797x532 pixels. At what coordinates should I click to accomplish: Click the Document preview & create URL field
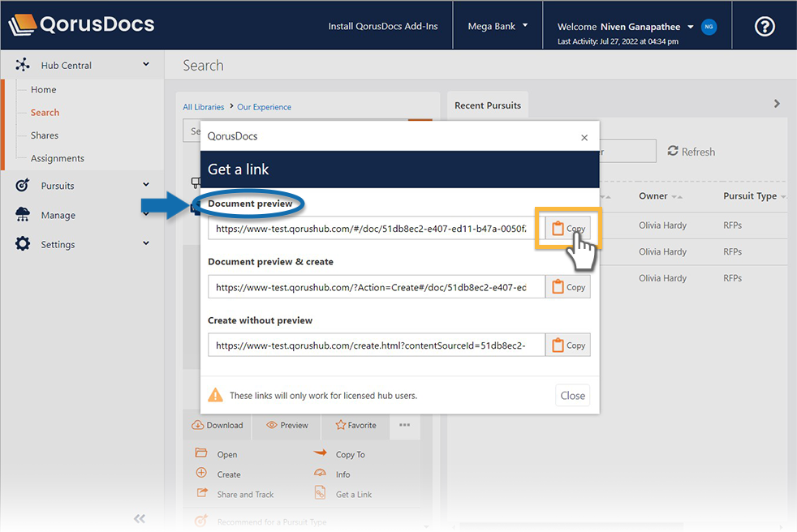pyautogui.click(x=377, y=287)
